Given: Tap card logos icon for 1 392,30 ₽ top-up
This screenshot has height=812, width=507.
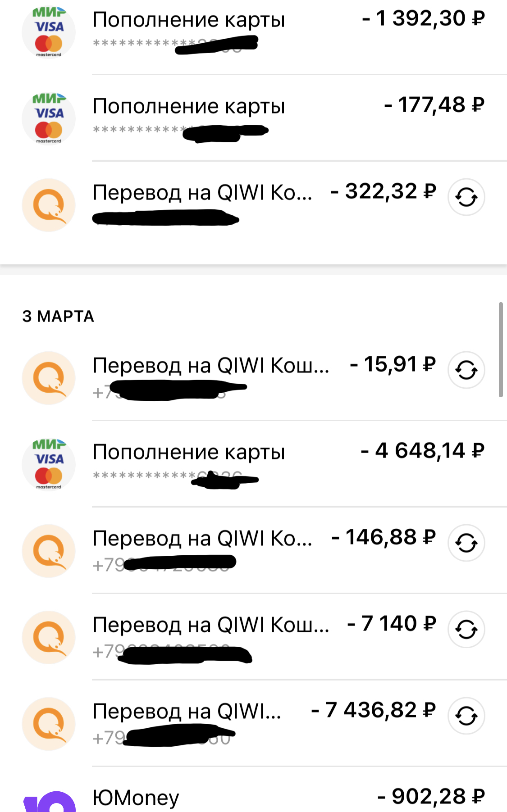Looking at the screenshot, I should (x=49, y=32).
